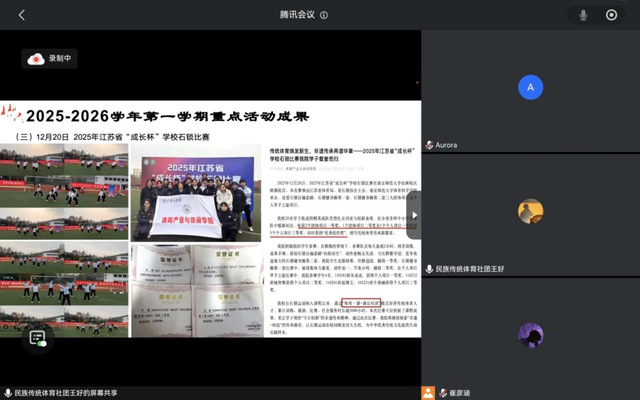The image size is (640, 400).
Task: Select the orange avatar of 民族传统体育社团王好
Action: click(x=530, y=211)
